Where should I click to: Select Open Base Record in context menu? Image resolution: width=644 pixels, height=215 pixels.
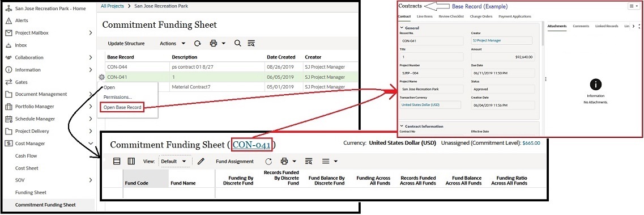[122, 108]
